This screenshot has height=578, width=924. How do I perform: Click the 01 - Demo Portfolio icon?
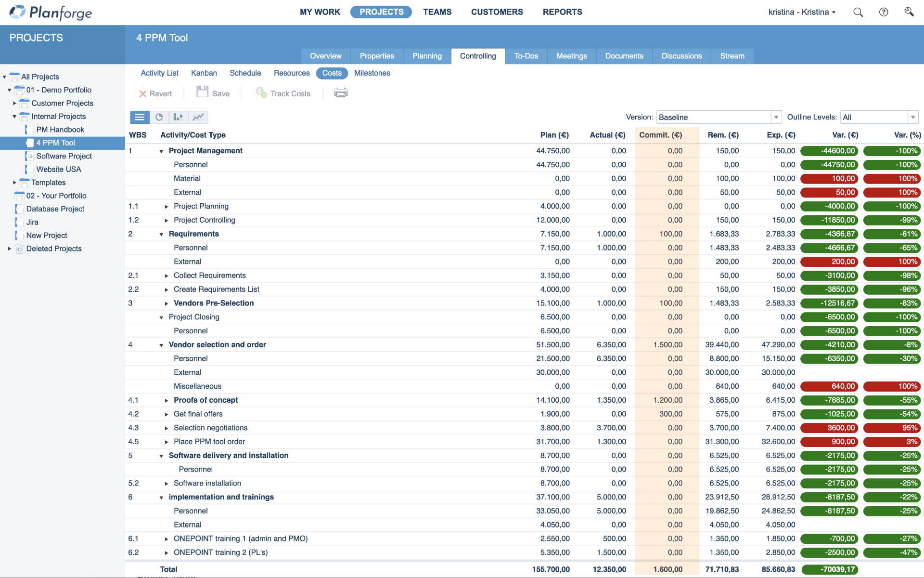click(x=19, y=90)
